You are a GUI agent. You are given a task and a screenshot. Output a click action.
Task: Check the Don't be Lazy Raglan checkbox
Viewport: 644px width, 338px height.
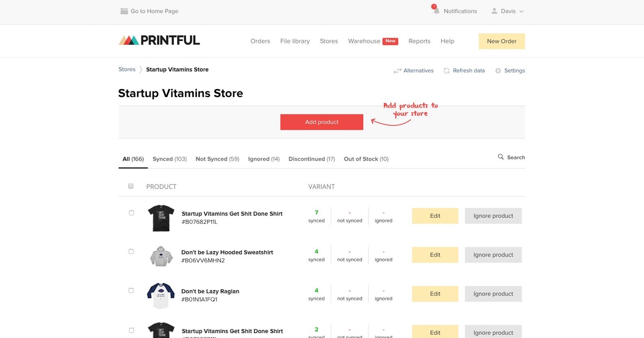pyautogui.click(x=131, y=290)
